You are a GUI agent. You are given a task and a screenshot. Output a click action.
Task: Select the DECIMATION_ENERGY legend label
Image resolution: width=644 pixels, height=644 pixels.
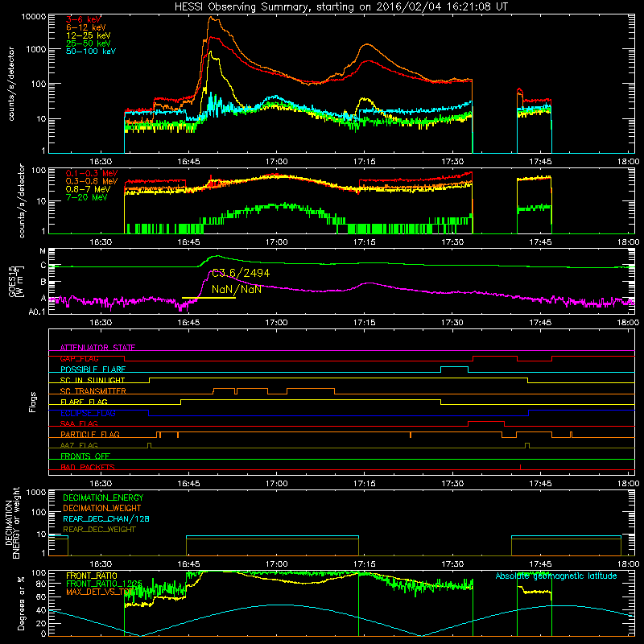pos(103,497)
